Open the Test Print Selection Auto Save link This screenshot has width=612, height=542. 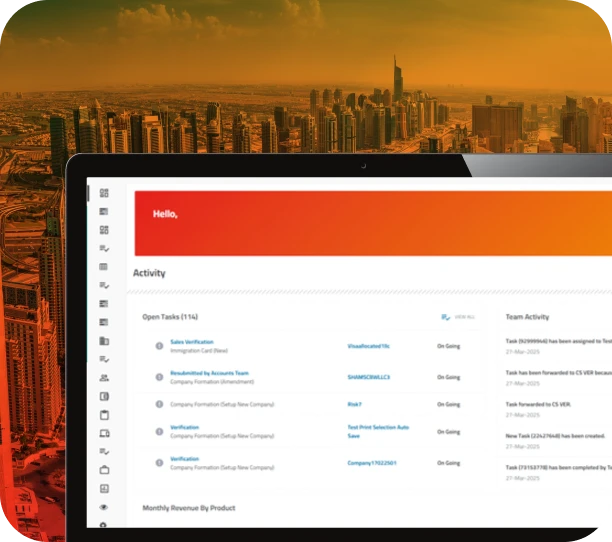tap(378, 432)
